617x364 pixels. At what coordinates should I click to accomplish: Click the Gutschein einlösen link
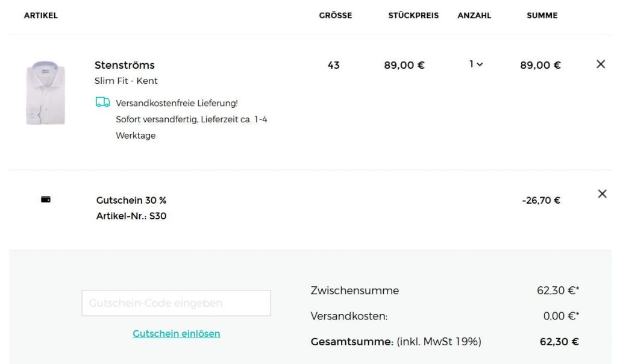pos(176,333)
